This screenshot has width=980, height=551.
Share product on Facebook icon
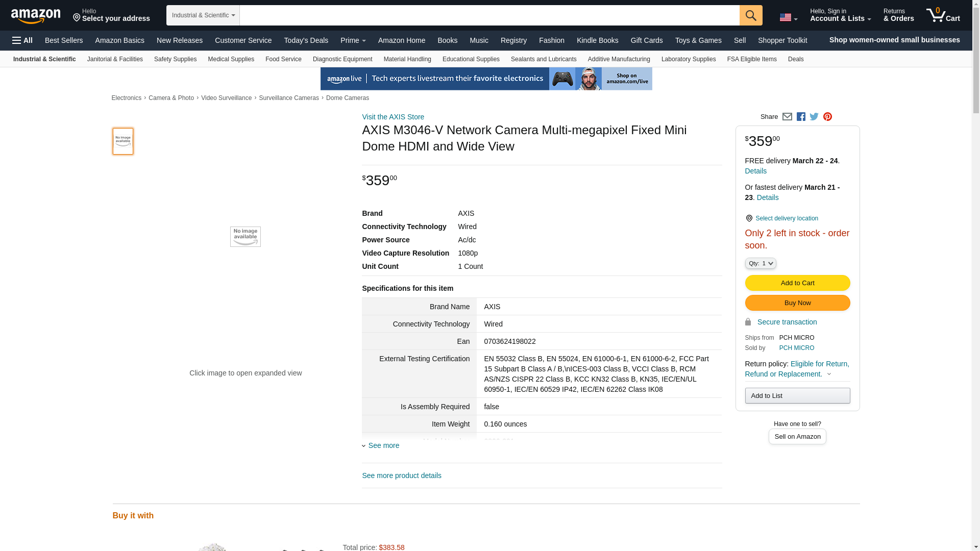pos(801,117)
